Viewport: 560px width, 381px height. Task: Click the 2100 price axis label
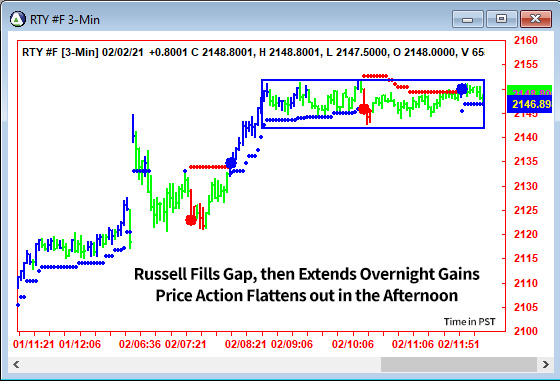525,331
